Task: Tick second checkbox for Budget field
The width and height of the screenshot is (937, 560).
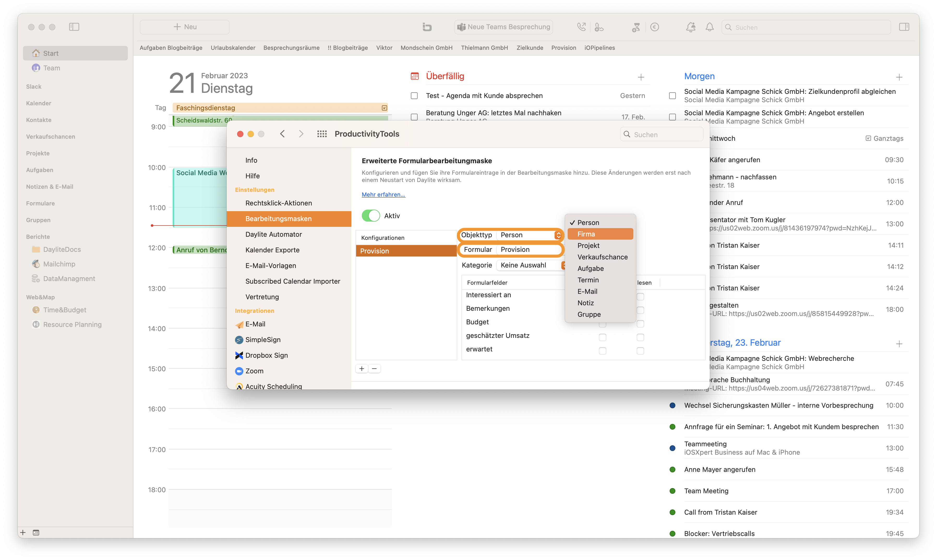Action: click(x=640, y=323)
